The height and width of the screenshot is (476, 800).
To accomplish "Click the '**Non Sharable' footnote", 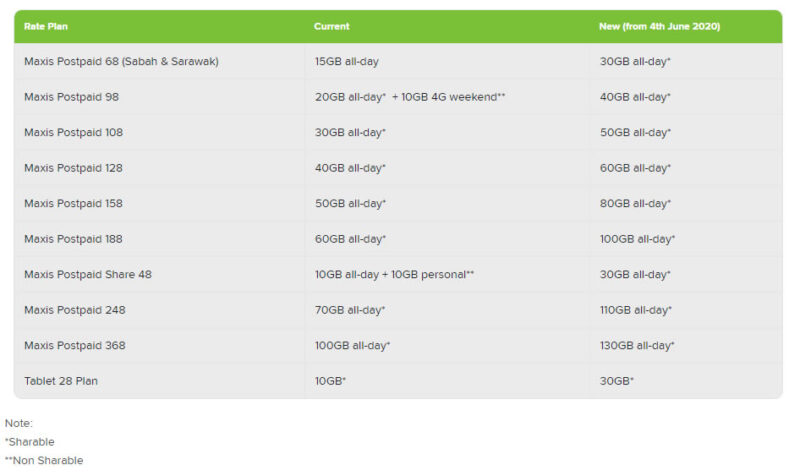I will pos(44,460).
